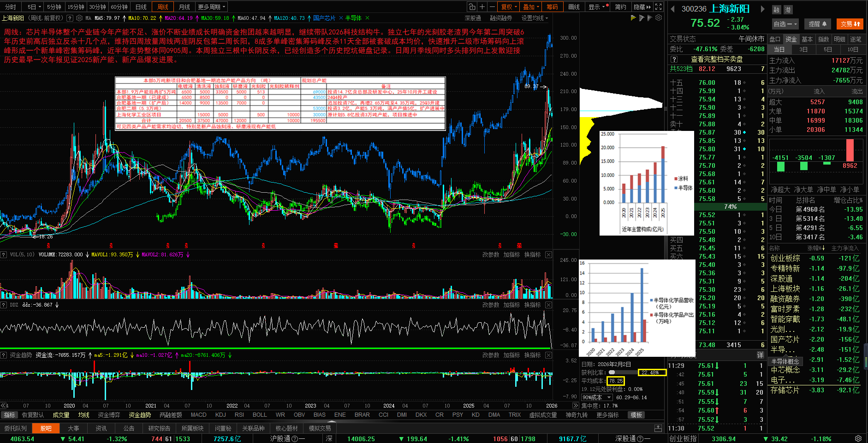Screen dimensions: 868x443
Task: Toggle 隐藏 side panel button
Action: coord(642,7)
